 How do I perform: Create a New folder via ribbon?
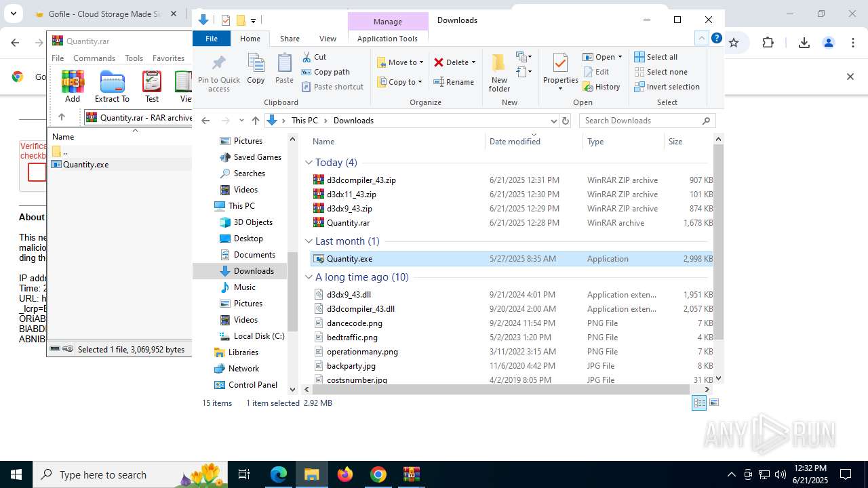pyautogui.click(x=499, y=73)
